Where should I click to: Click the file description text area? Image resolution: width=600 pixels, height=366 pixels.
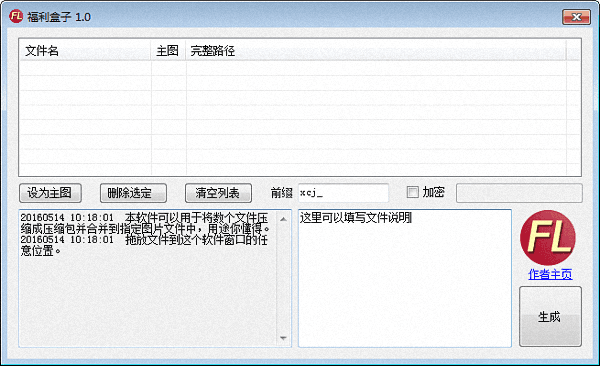(405, 278)
